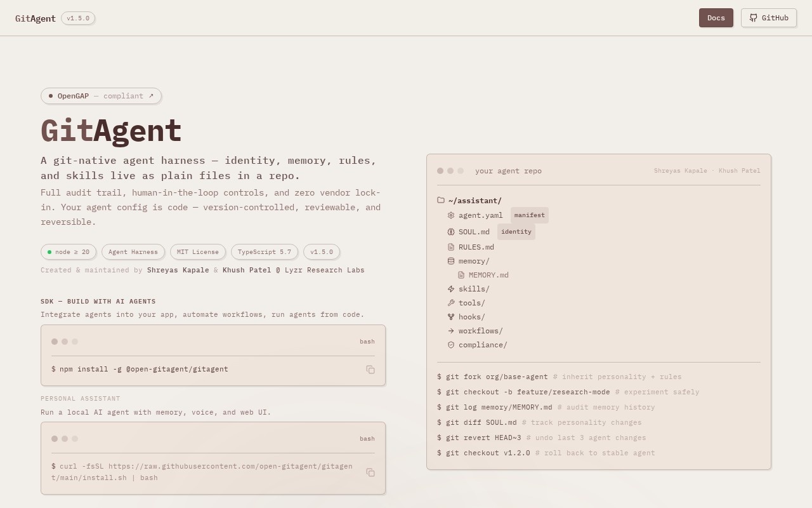The image size is (812, 508).
Task: Click the wrench icon beside tools/
Action: click(451, 303)
